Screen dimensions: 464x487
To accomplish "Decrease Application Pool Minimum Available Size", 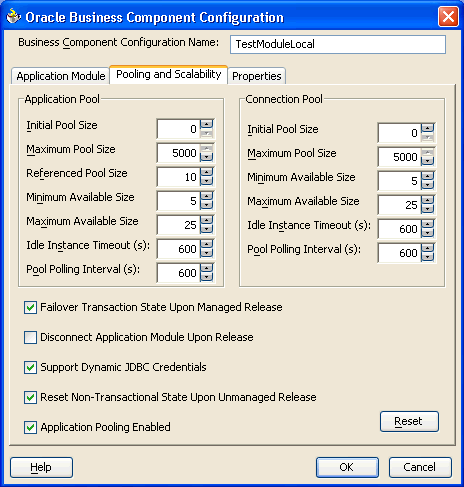I will [207, 205].
